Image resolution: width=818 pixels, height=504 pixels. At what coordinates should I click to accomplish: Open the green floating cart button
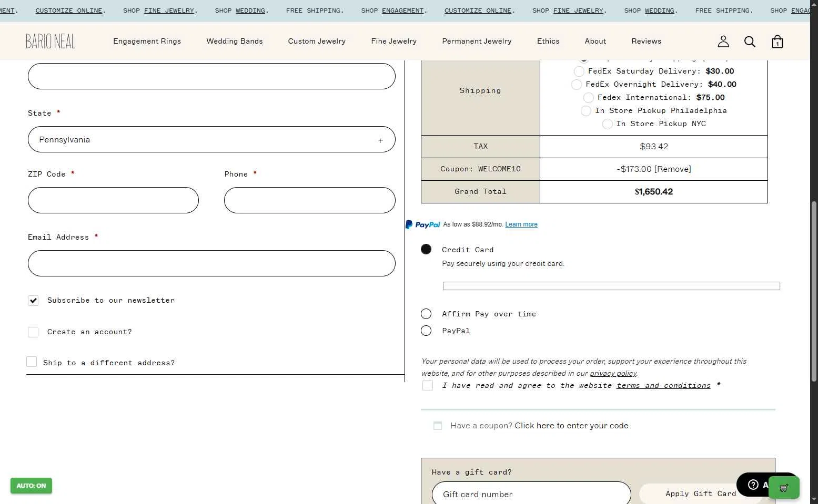[784, 488]
